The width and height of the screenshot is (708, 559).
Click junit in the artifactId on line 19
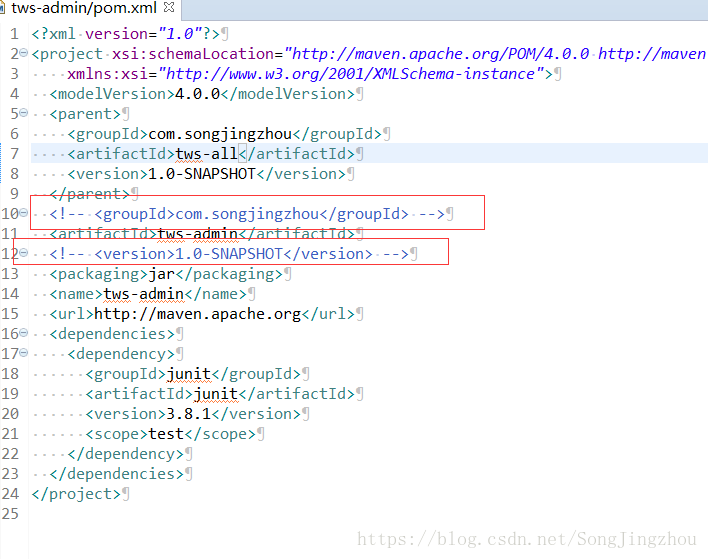(215, 394)
